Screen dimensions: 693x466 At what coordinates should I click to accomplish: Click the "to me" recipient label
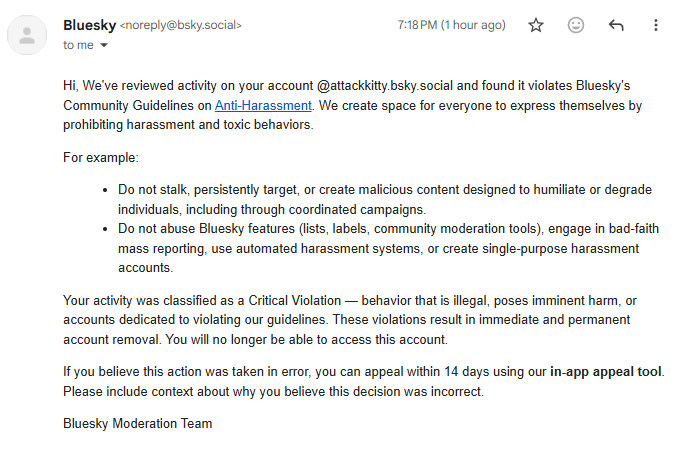click(x=77, y=46)
